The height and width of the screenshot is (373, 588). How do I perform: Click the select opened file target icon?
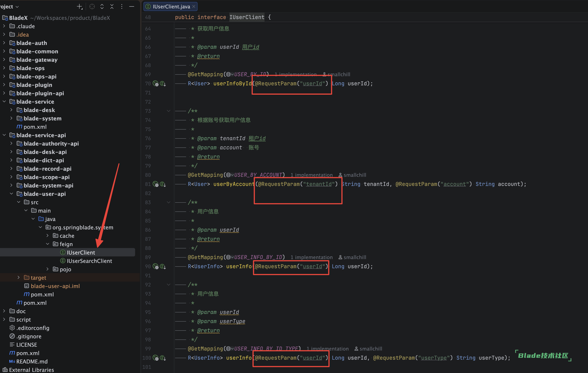coord(92,7)
